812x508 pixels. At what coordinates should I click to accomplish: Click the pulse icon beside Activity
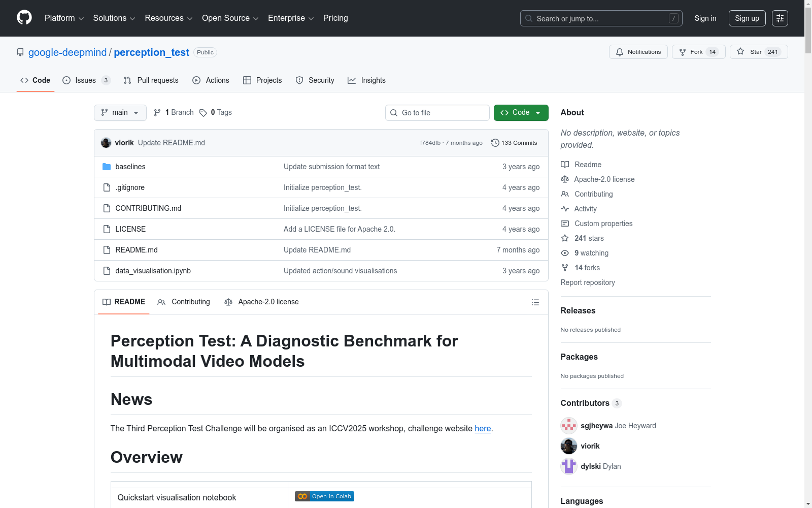565,209
